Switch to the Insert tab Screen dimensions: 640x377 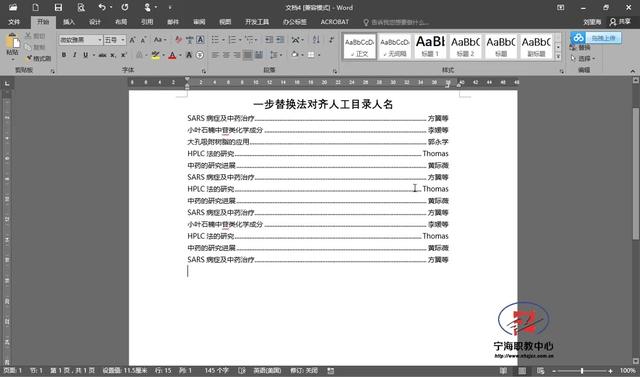[69, 22]
